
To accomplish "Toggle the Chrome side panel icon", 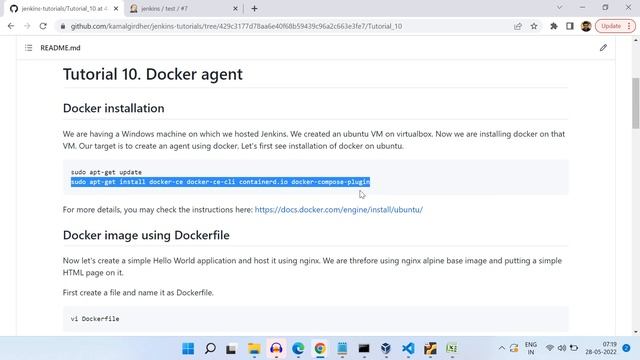I will [x=570, y=26].
